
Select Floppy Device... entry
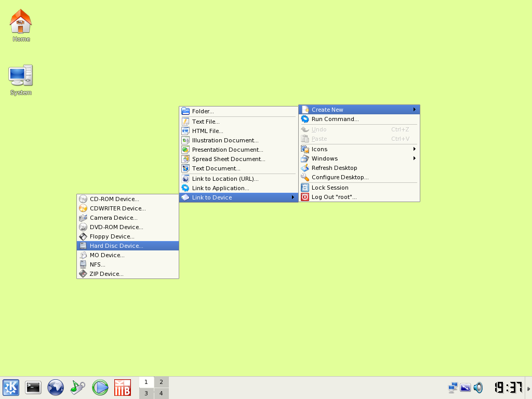point(128,236)
